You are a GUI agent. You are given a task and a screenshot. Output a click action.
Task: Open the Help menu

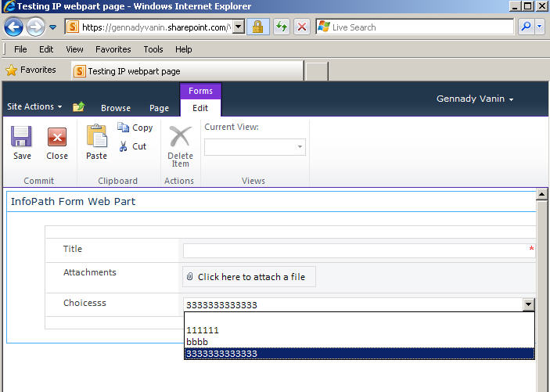click(x=183, y=49)
